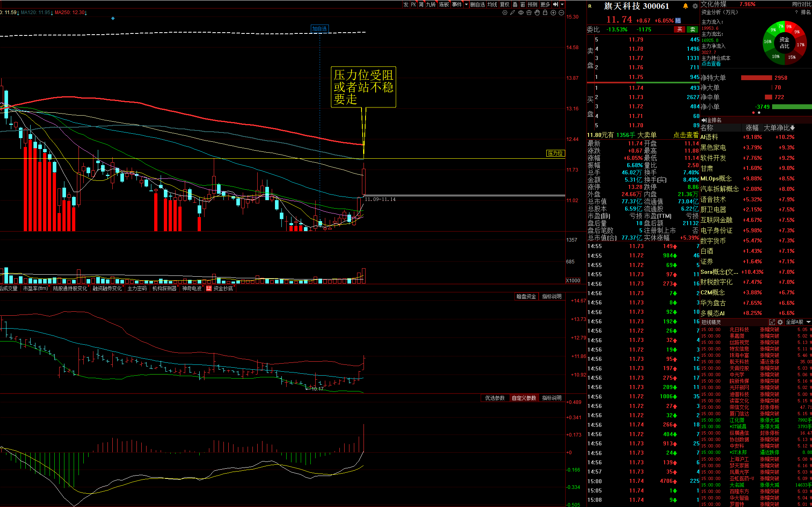The height and width of the screenshot is (507, 812).
Task: Click the price alert bell icon
Action: click(x=686, y=6)
